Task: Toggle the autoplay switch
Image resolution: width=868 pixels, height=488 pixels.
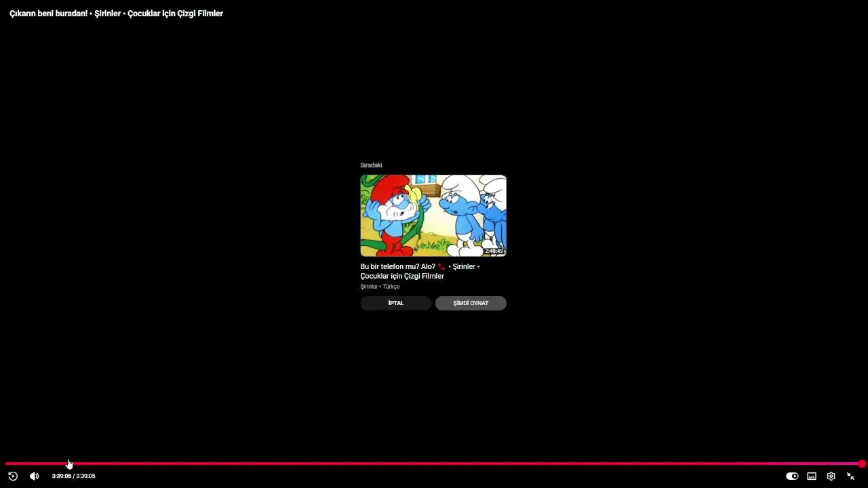Action: [792, 476]
